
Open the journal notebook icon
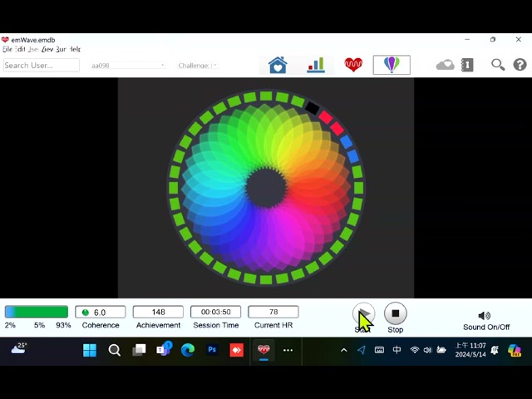click(x=467, y=65)
